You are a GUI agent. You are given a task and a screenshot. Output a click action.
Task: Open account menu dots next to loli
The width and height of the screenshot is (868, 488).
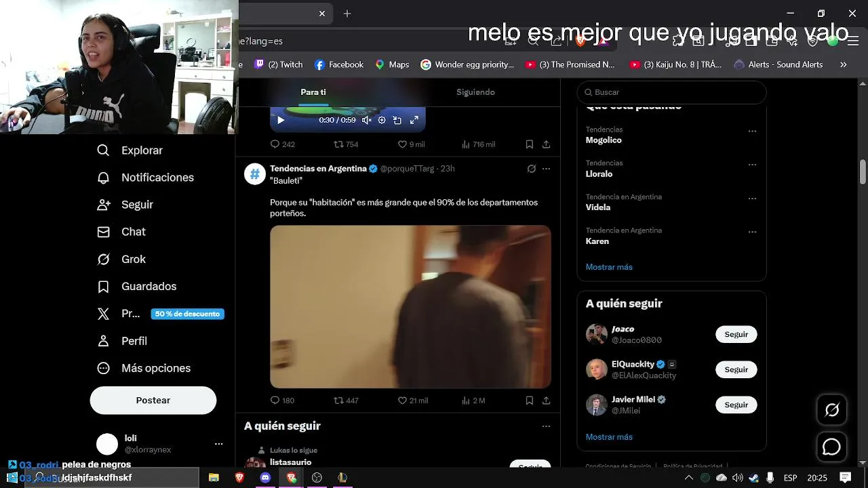(x=218, y=444)
